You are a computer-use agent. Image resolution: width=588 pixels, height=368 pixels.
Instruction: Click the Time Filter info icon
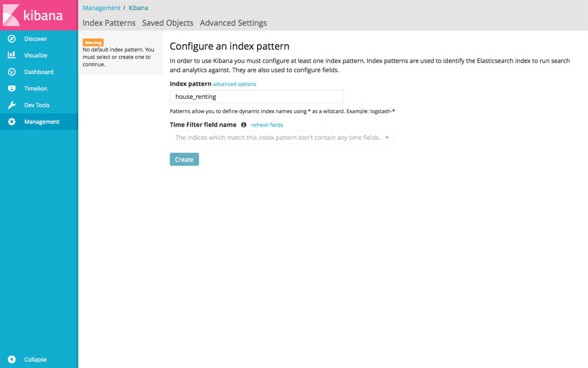[244, 125]
